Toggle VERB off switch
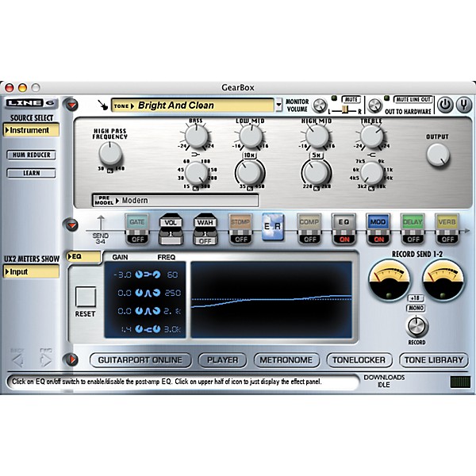476x476 pixels. pos(447,240)
